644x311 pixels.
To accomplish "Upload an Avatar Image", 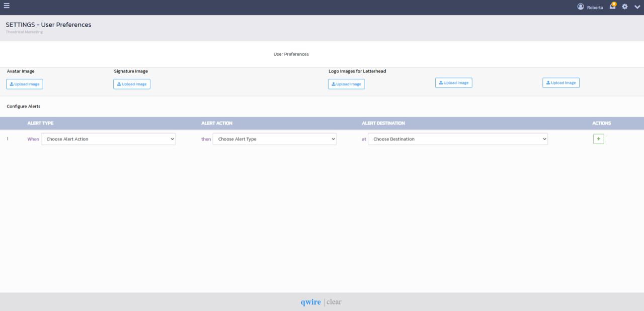I will coord(25,84).
